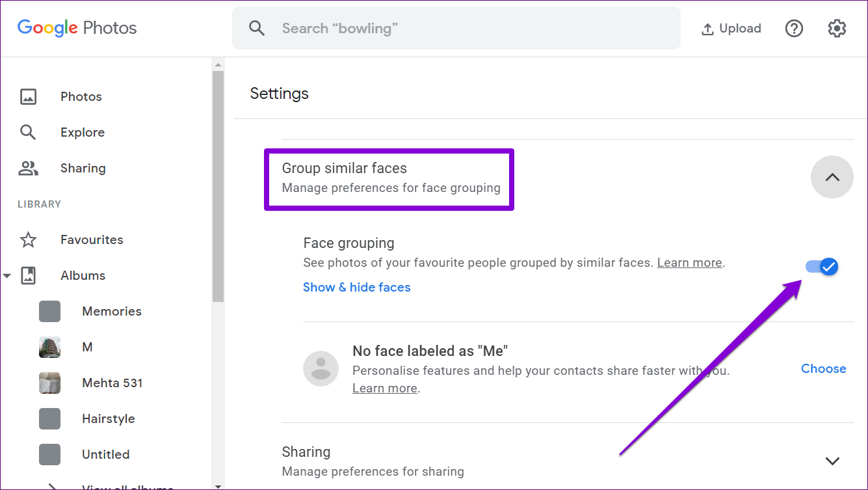This screenshot has height=490, width=868.
Task: Click the sidebar vertical scrollbar
Action: click(218, 186)
